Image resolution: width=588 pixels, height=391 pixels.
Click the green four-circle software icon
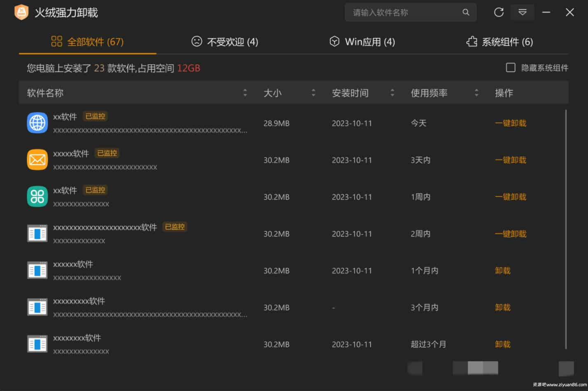coord(37,197)
